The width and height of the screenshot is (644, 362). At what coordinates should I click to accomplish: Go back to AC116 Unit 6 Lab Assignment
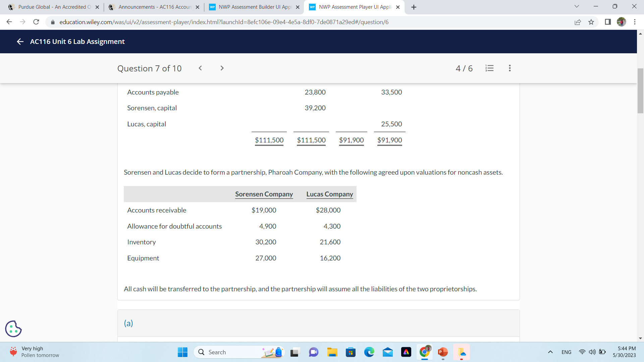pos(20,42)
